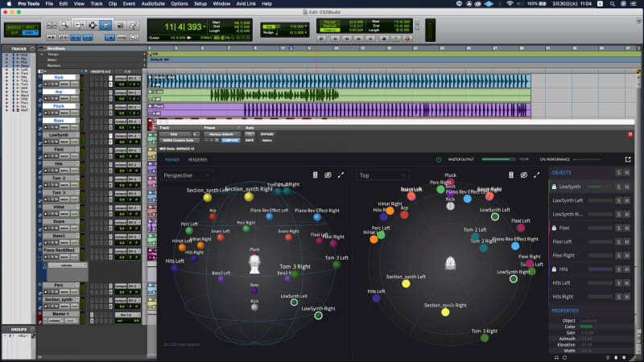Toggle the hide-labels eye icon in Perspective view
The height and width of the screenshot is (362, 644).
(x=328, y=175)
